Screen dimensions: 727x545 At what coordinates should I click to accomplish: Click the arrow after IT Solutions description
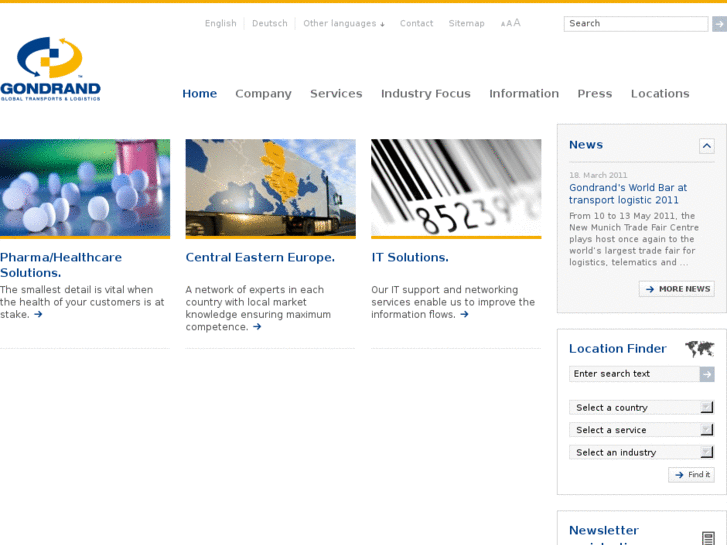(x=464, y=314)
